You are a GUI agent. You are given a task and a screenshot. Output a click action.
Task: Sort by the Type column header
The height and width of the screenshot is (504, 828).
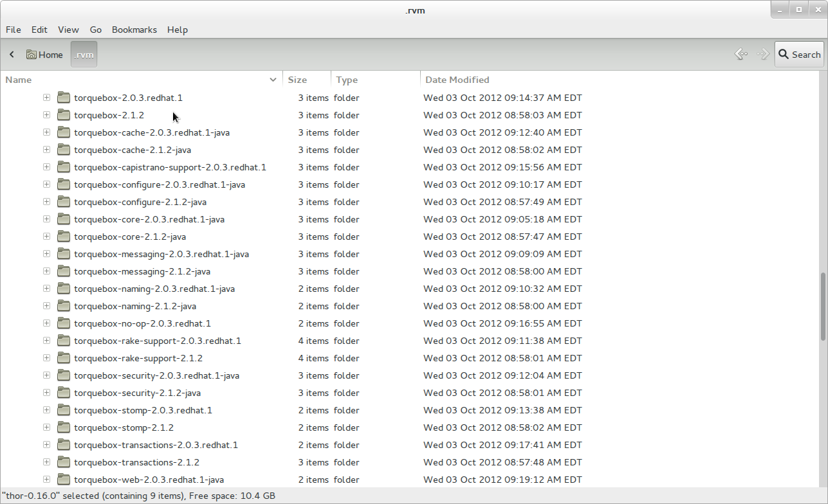click(x=376, y=80)
